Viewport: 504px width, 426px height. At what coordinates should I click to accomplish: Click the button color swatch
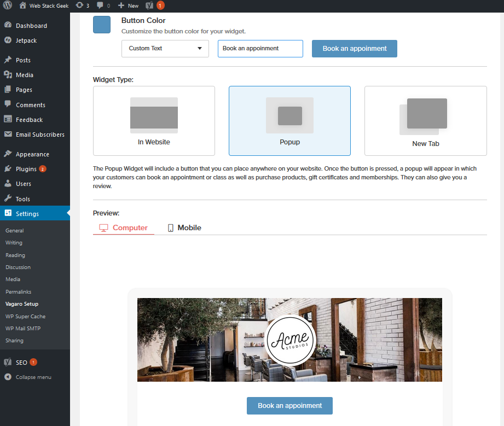click(x=102, y=25)
